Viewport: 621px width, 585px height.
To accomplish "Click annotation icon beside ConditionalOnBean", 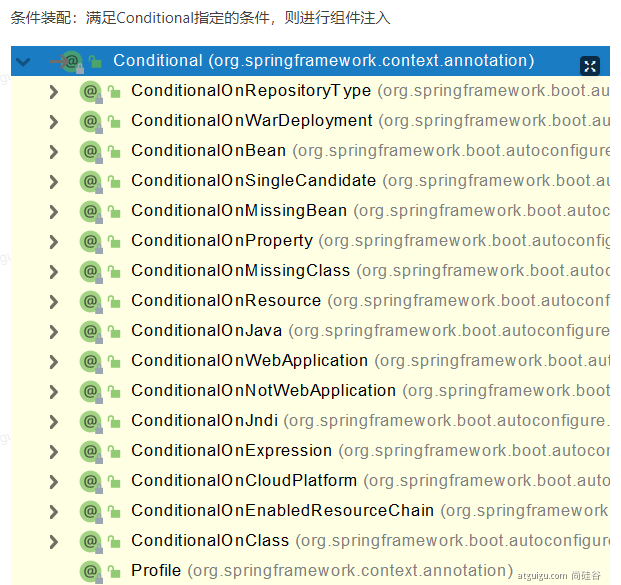I will pyautogui.click(x=90, y=151).
